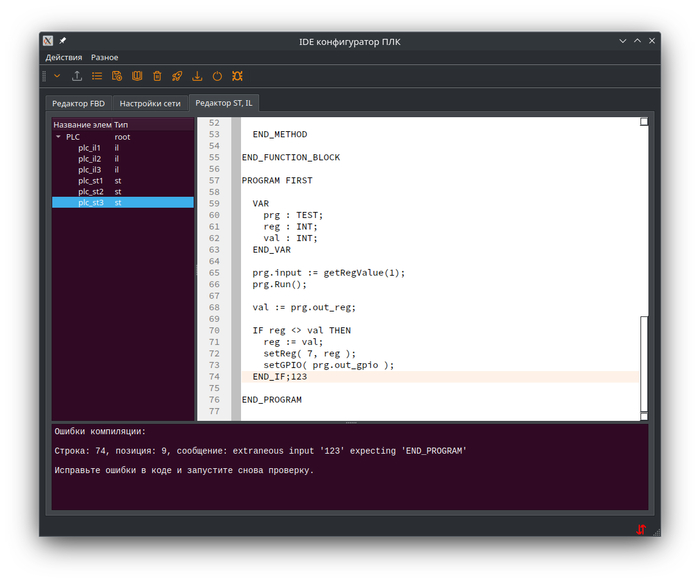Image resolution: width=700 pixels, height=583 pixels.
Task: Click the gray upload arrow toolbar icon
Action: (77, 76)
